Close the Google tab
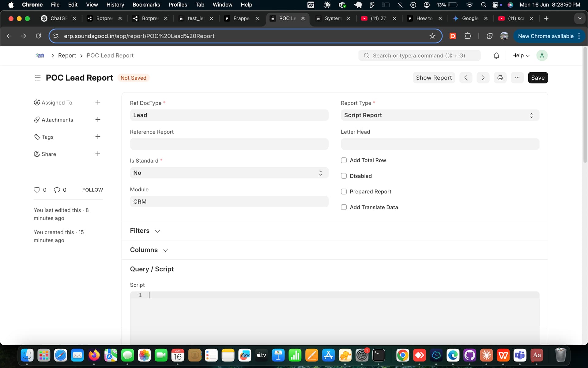Image resolution: width=588 pixels, height=368 pixels. point(486,18)
